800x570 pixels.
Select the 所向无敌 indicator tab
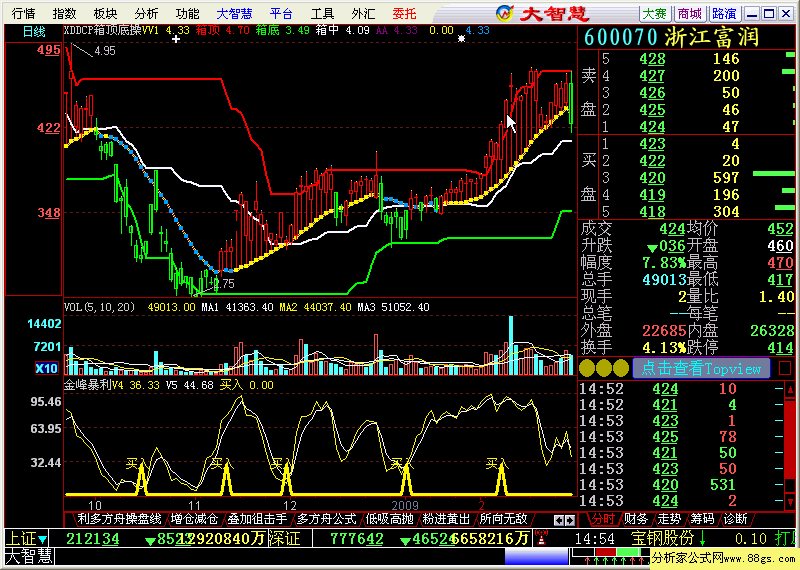point(504,519)
